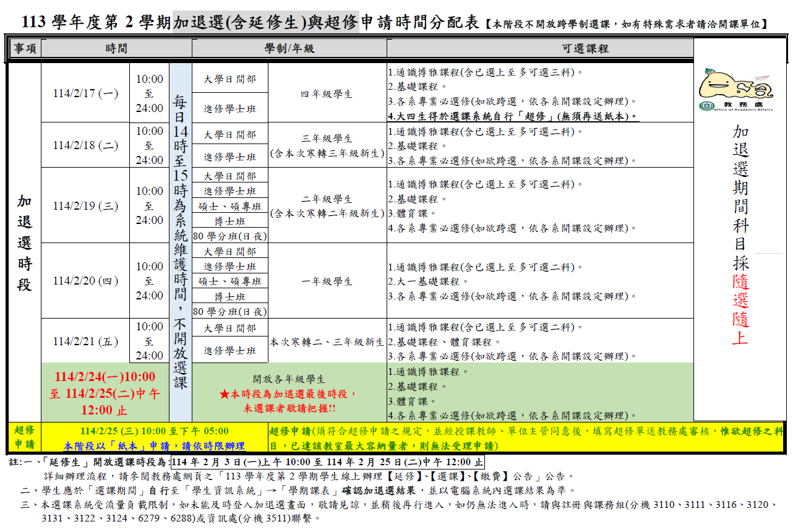This screenshot has width=793, height=532.
Task: Click note three listing extensions 3110、3111
Action: coord(401,511)
